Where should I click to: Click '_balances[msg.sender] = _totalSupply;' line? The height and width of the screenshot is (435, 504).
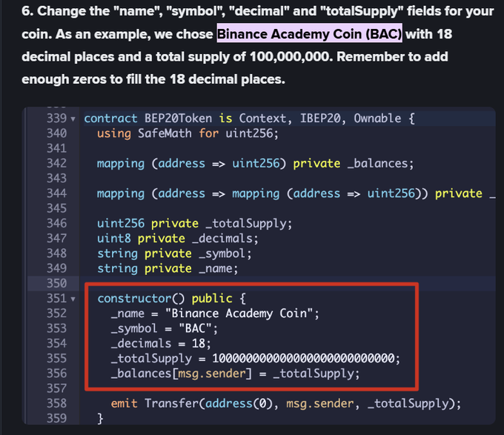tap(235, 373)
